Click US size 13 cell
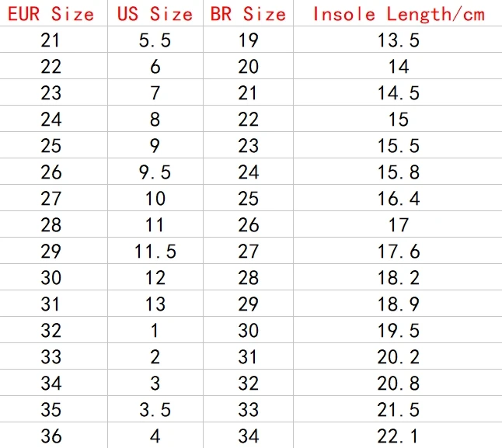Screen dimensions: 502x448 click(x=155, y=304)
